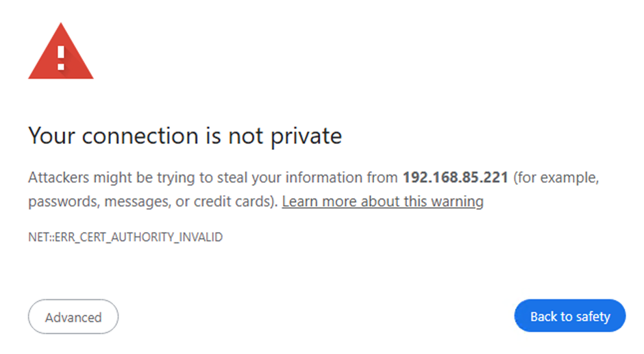The image size is (644, 354).
Task: Click the word "Your" in the heading
Action: coord(51,136)
